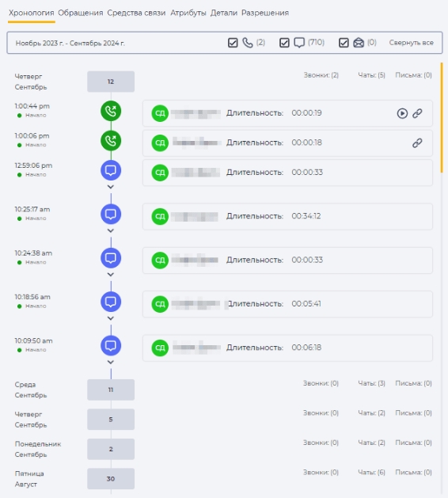Select outgoing call icon at 1:00:06 pm
The image size is (448, 498).
111,140
